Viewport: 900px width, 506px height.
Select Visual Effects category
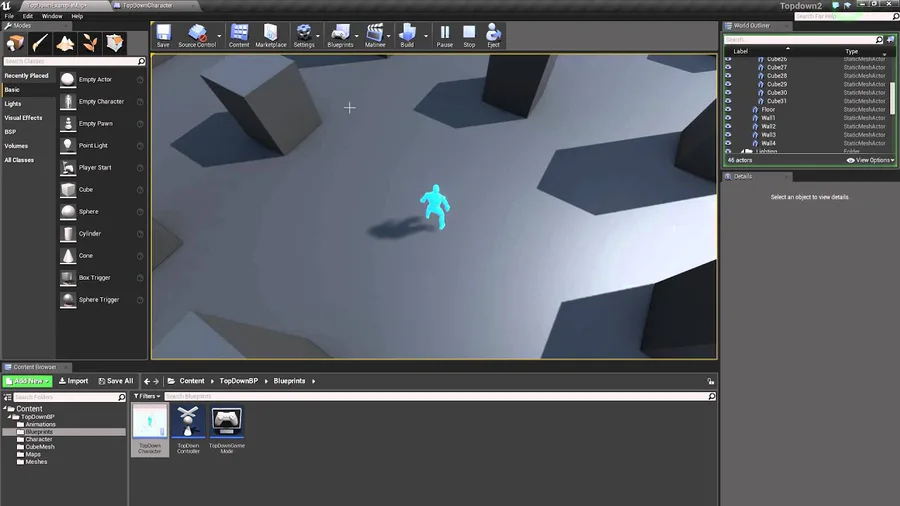(x=24, y=118)
